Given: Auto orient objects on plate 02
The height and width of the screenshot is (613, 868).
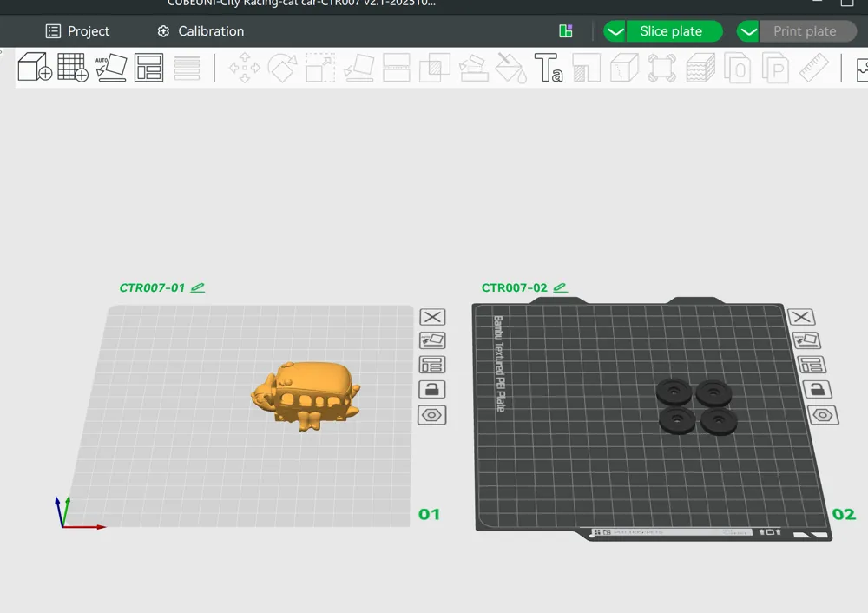Looking at the screenshot, I should coord(807,340).
